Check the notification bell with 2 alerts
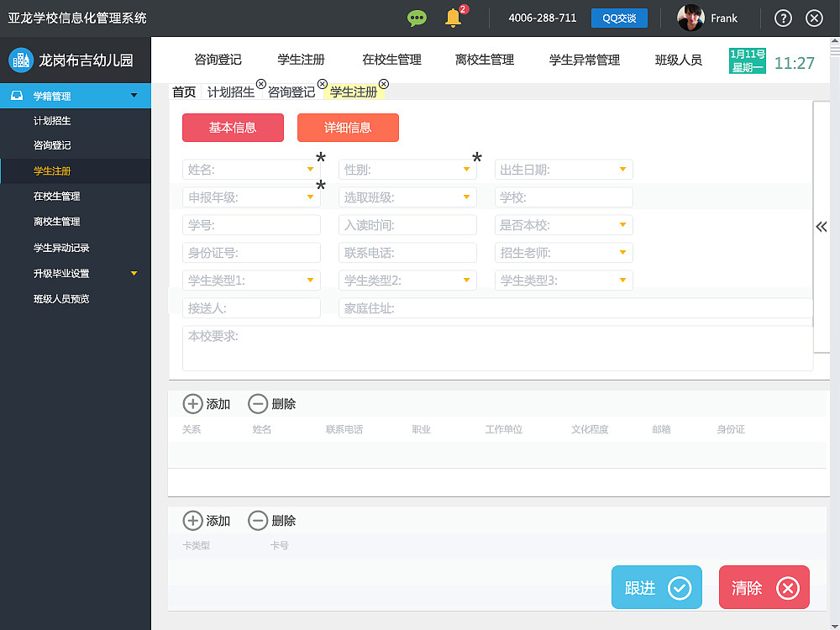 tap(452, 17)
